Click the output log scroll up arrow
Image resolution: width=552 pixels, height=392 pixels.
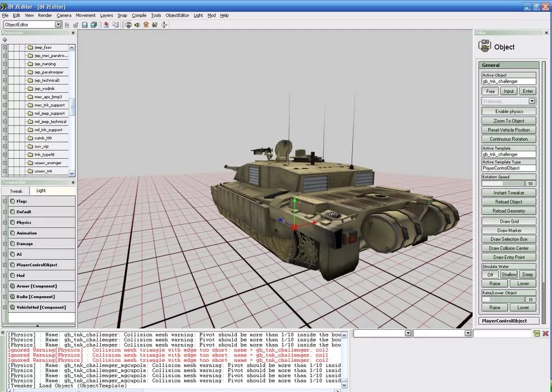(x=344, y=335)
